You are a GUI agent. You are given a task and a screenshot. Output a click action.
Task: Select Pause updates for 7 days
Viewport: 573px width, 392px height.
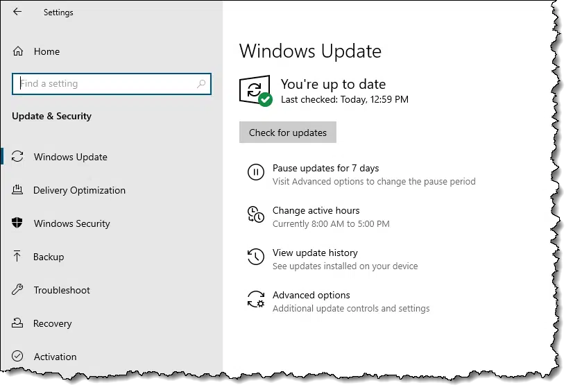pos(325,168)
